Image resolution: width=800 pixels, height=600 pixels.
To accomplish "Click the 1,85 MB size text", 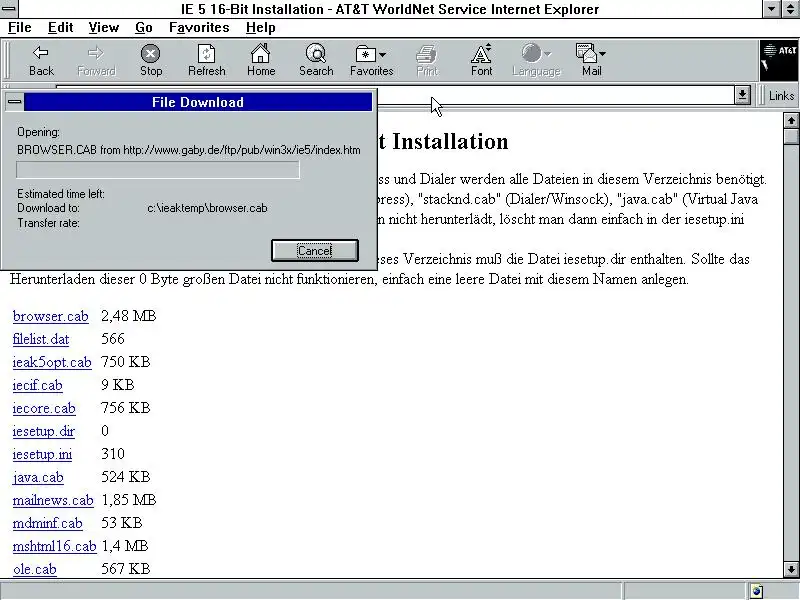I will click(x=129, y=499).
